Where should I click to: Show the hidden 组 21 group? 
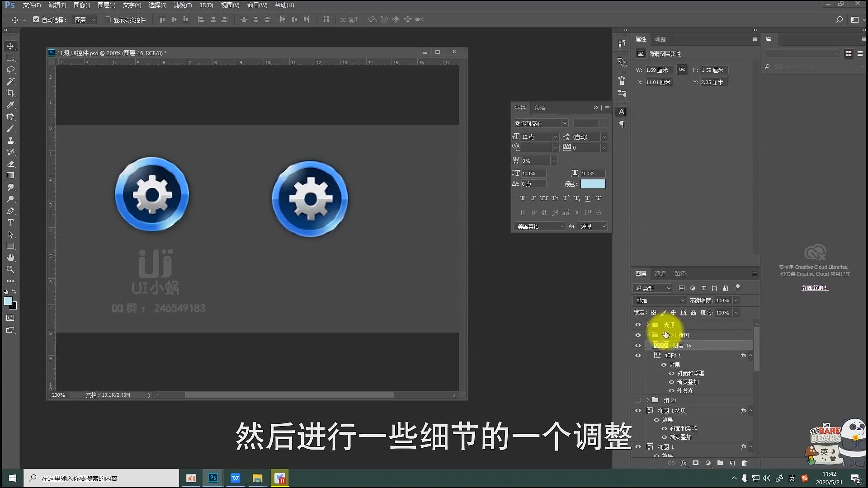(x=638, y=400)
